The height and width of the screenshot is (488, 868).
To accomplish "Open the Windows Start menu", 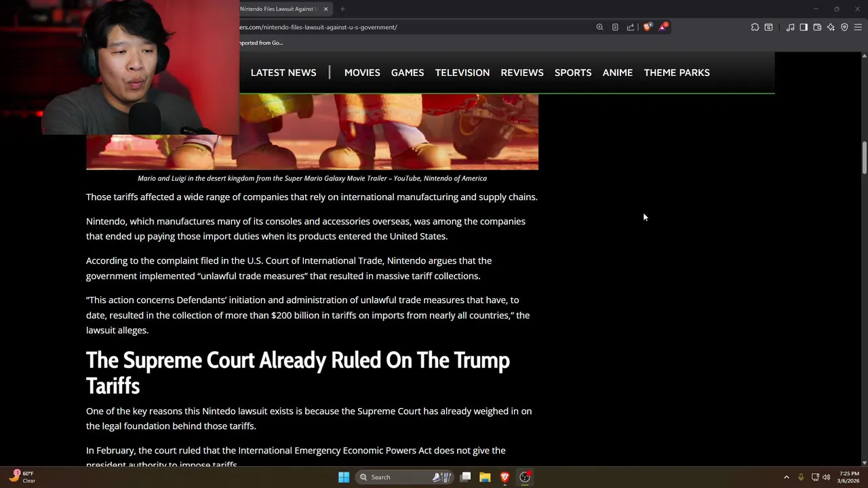I will [344, 477].
